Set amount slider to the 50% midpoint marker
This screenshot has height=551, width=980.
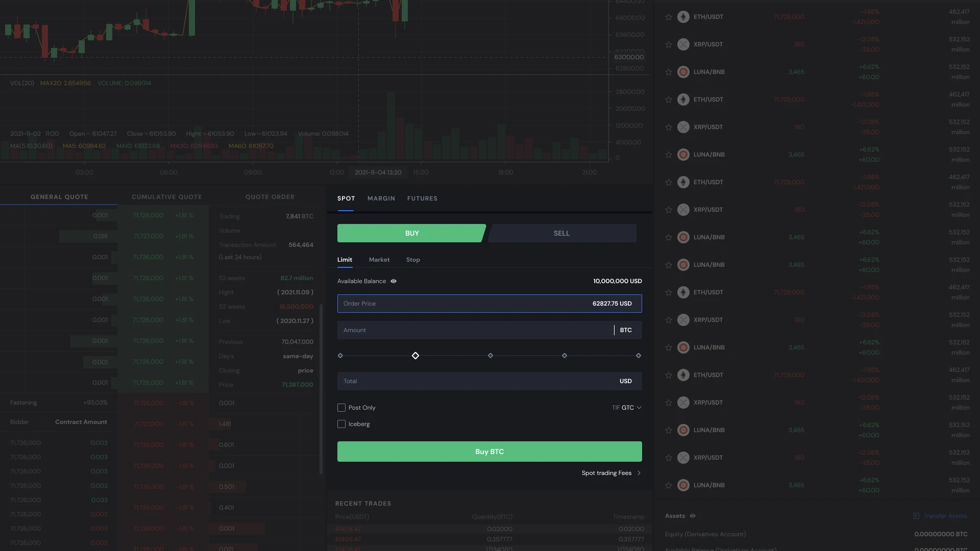pos(490,356)
